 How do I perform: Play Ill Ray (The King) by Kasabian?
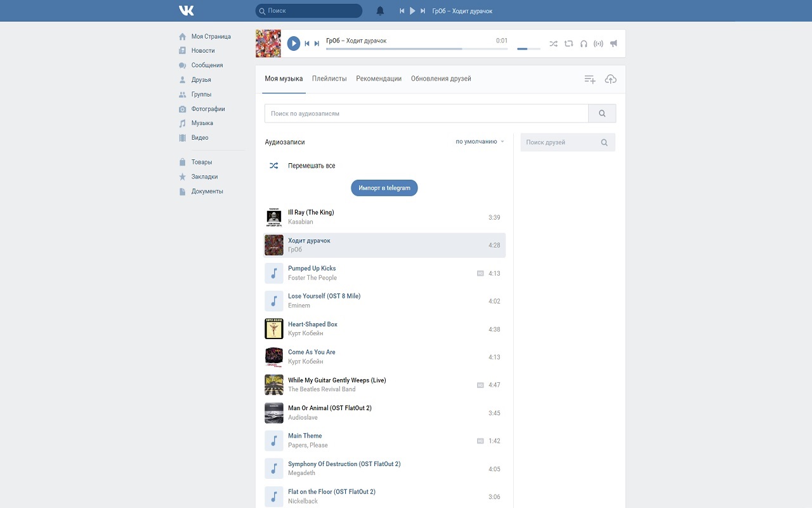coord(384,217)
